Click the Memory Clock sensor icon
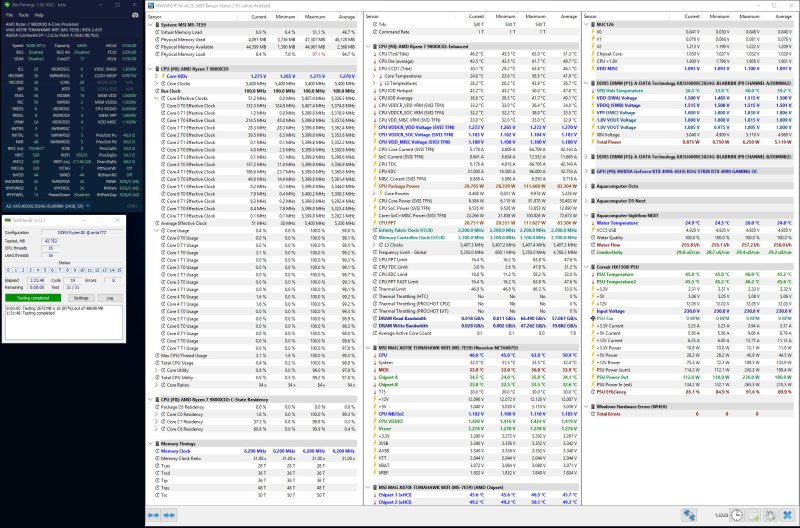The width and height of the screenshot is (800, 528). click(157, 451)
